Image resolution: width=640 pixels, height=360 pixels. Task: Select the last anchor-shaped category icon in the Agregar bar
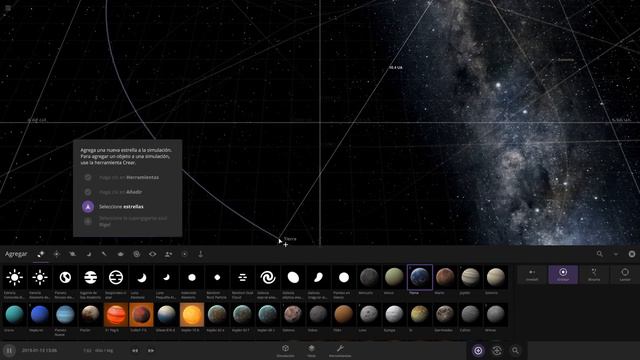click(x=200, y=254)
